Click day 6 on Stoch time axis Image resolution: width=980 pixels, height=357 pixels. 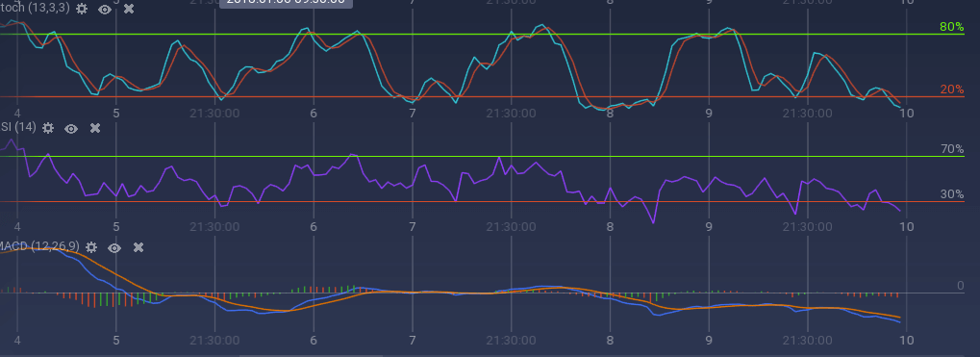coord(314,114)
